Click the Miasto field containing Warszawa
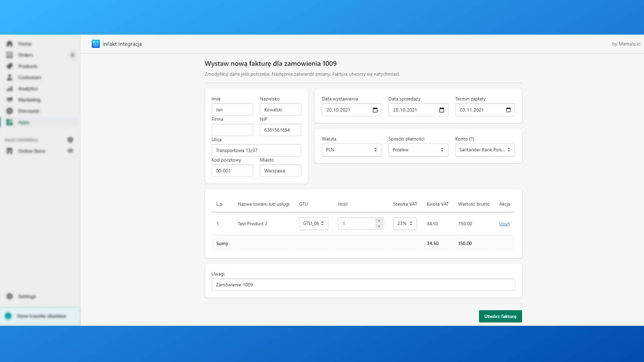644x362 pixels. coord(281,171)
